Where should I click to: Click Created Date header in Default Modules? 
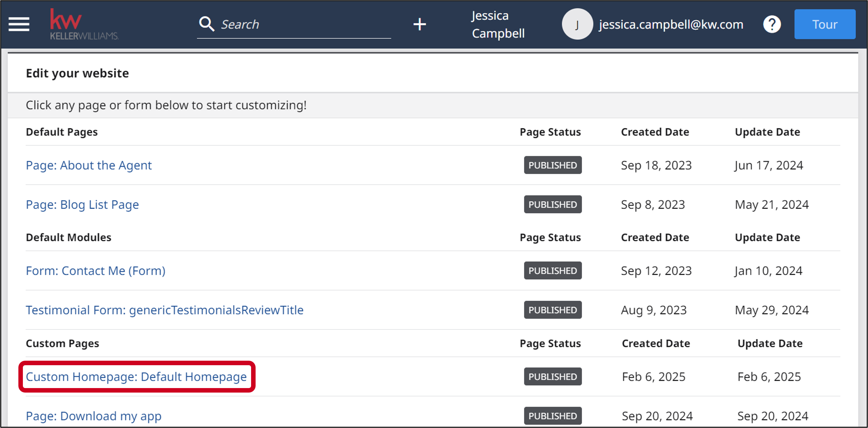tap(655, 237)
